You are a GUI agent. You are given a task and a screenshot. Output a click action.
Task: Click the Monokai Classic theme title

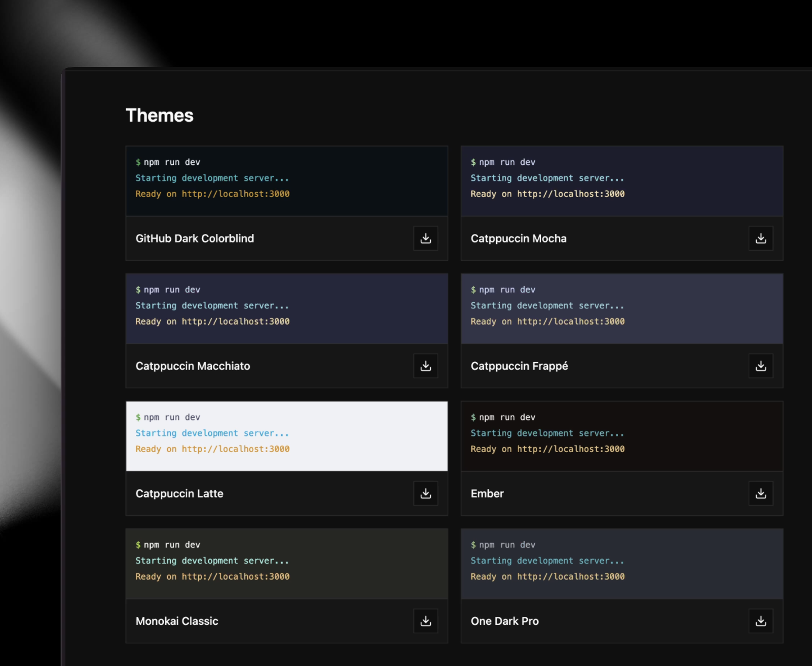(177, 621)
